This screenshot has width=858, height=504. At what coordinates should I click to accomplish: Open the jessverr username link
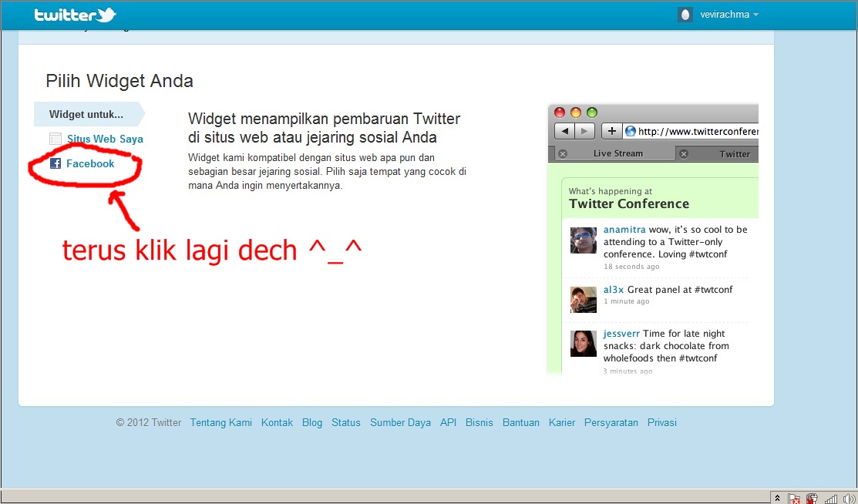click(x=621, y=334)
